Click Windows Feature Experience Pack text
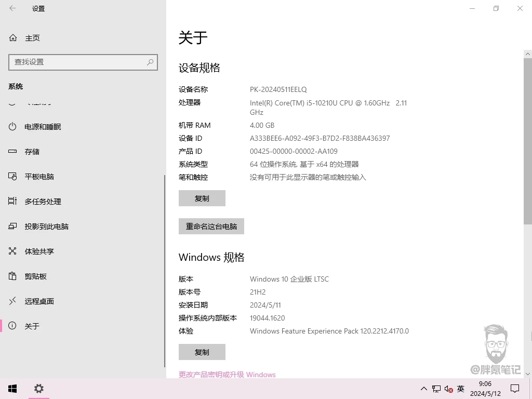532x399 pixels. click(x=329, y=331)
